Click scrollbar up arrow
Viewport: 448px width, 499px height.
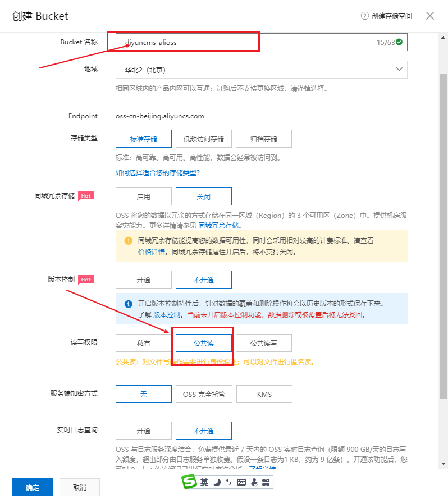443,38
